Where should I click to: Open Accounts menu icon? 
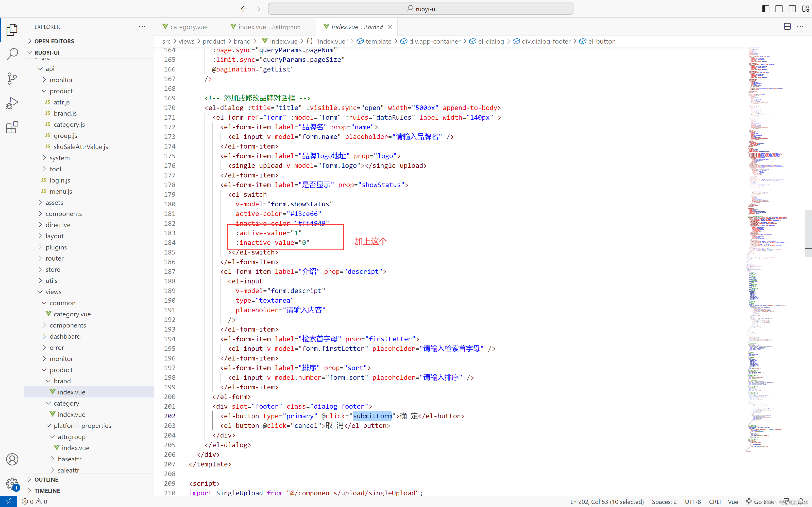click(12, 459)
